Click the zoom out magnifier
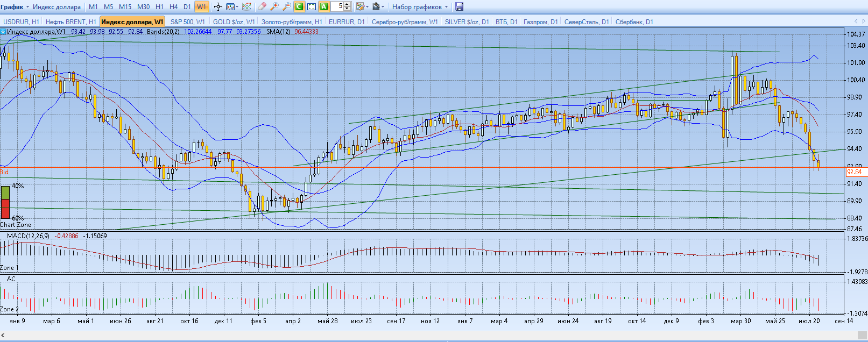The image size is (868, 342). (x=286, y=7)
